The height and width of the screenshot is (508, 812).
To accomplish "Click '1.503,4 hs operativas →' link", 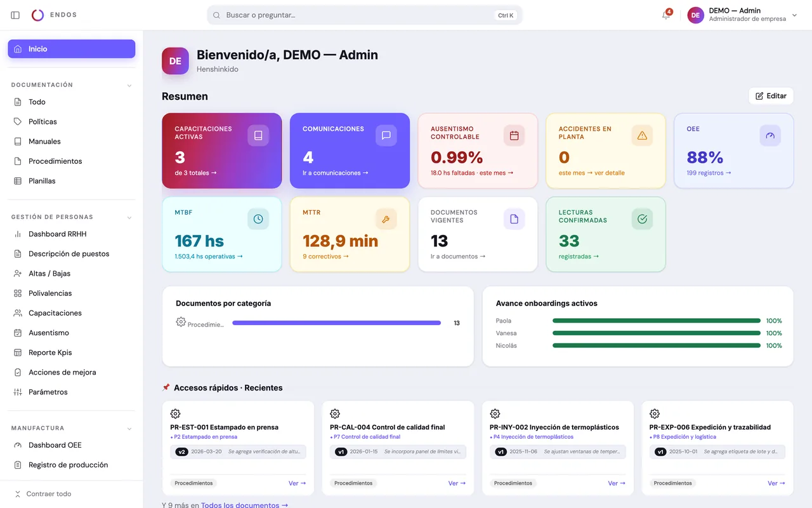I will point(209,257).
